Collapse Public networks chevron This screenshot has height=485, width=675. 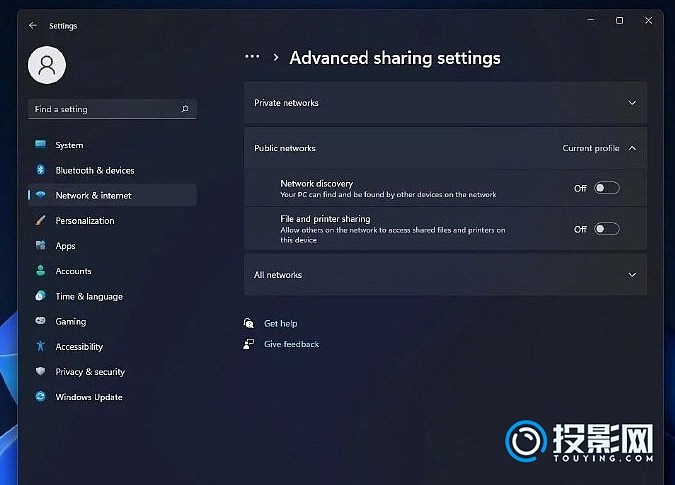click(632, 148)
